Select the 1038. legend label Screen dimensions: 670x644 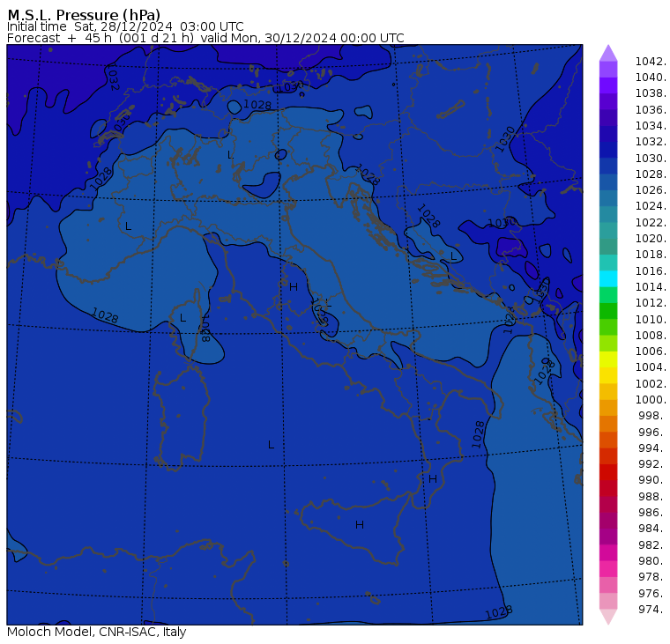coord(651,93)
